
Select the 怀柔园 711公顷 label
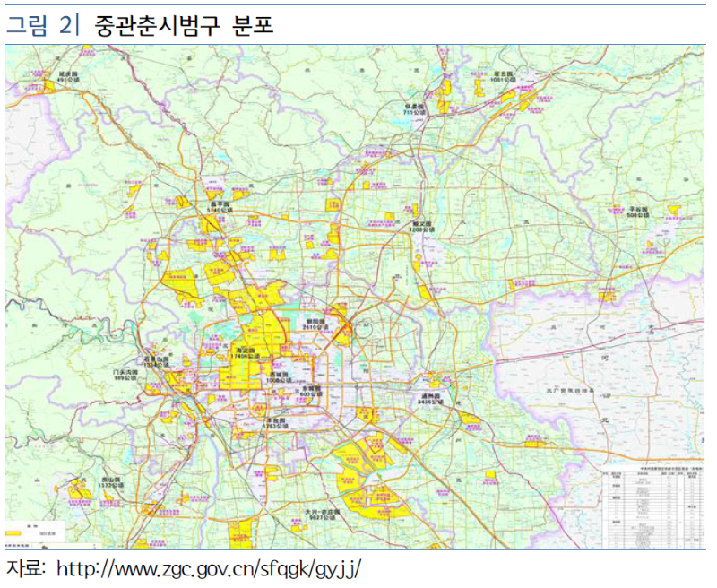tap(414, 109)
